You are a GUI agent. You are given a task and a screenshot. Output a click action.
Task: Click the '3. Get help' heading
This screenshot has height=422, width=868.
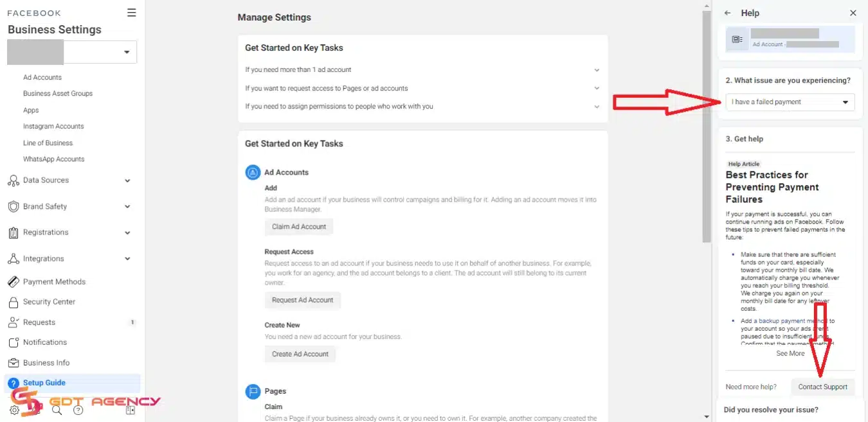(x=745, y=139)
